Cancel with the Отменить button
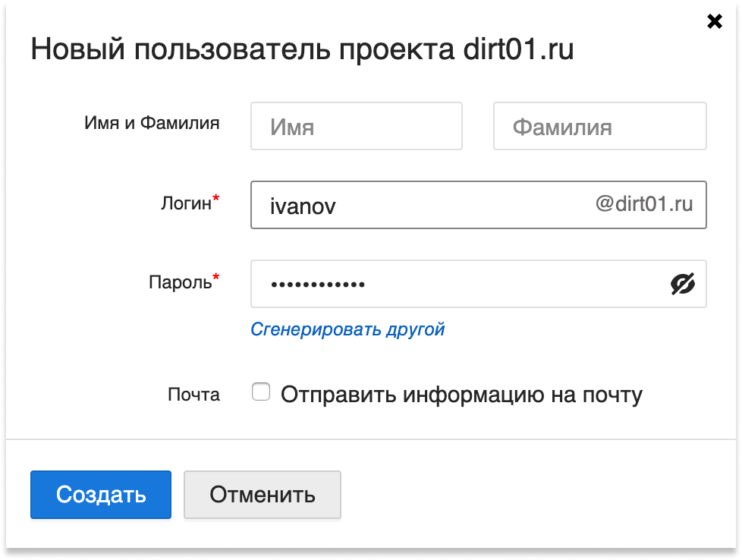The width and height of the screenshot is (742, 560). pyautogui.click(x=263, y=495)
